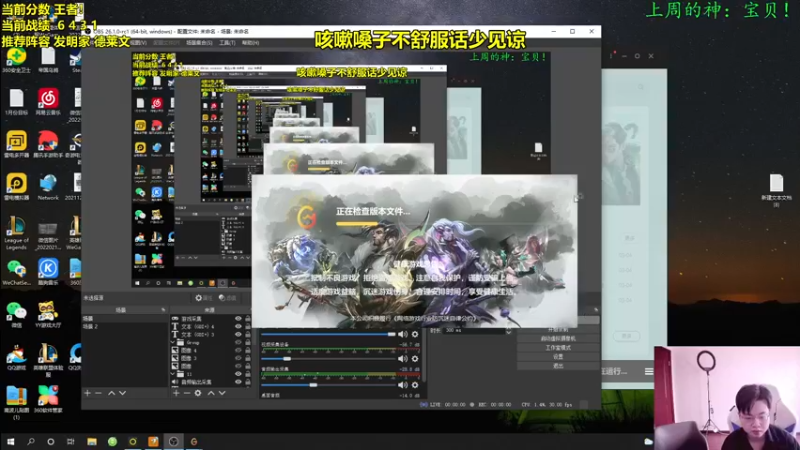
Task: Open OBS 设置 button
Action: [558, 357]
